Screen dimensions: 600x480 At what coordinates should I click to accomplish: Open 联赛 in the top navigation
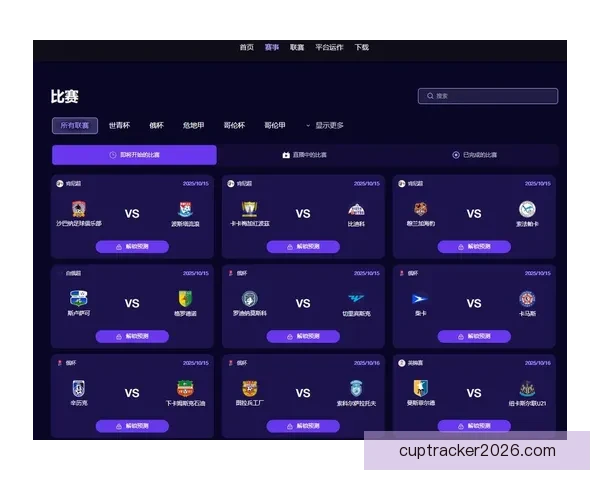(297, 47)
